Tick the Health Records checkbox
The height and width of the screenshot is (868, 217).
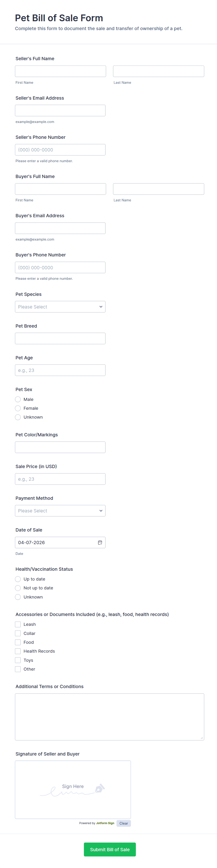point(18,651)
